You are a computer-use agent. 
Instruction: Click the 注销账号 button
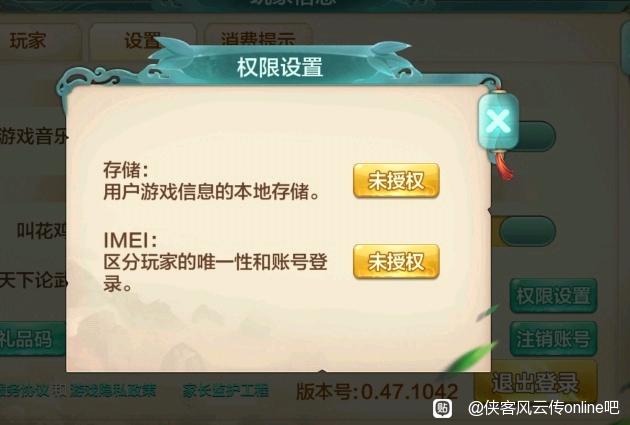(x=553, y=338)
